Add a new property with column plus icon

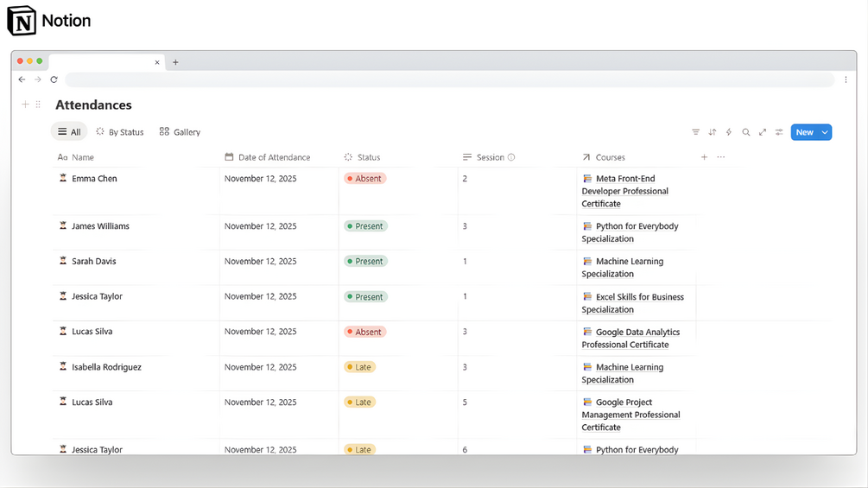pos(704,157)
